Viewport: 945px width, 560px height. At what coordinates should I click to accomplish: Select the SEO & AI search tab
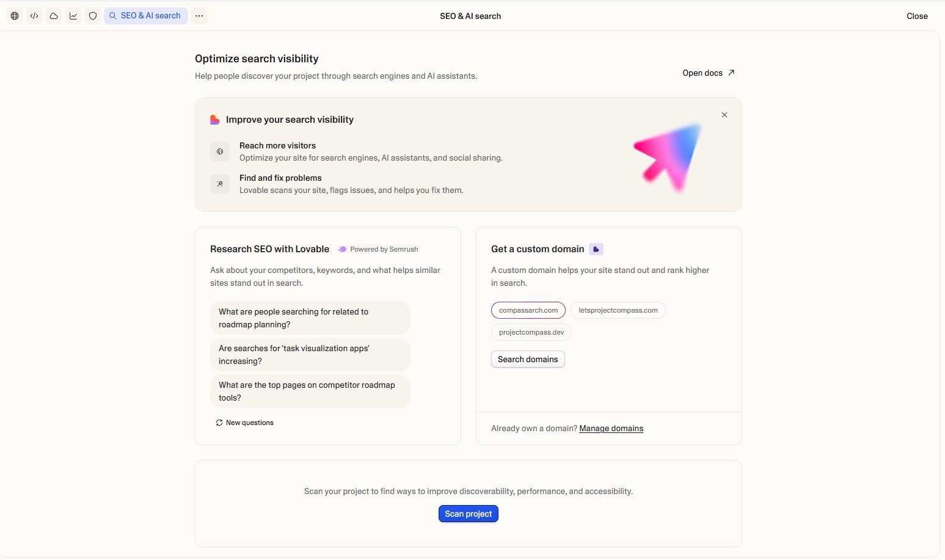pos(145,16)
